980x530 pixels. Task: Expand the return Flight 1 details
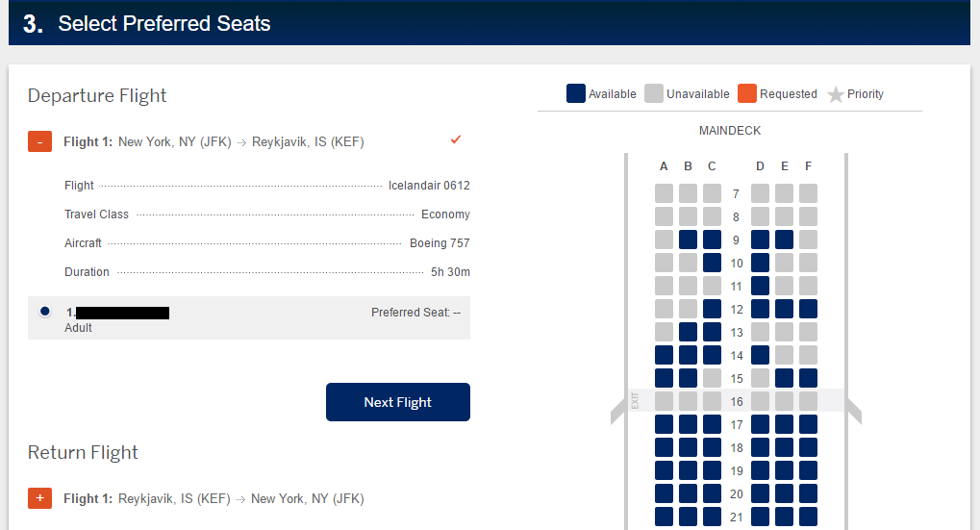tap(39, 498)
